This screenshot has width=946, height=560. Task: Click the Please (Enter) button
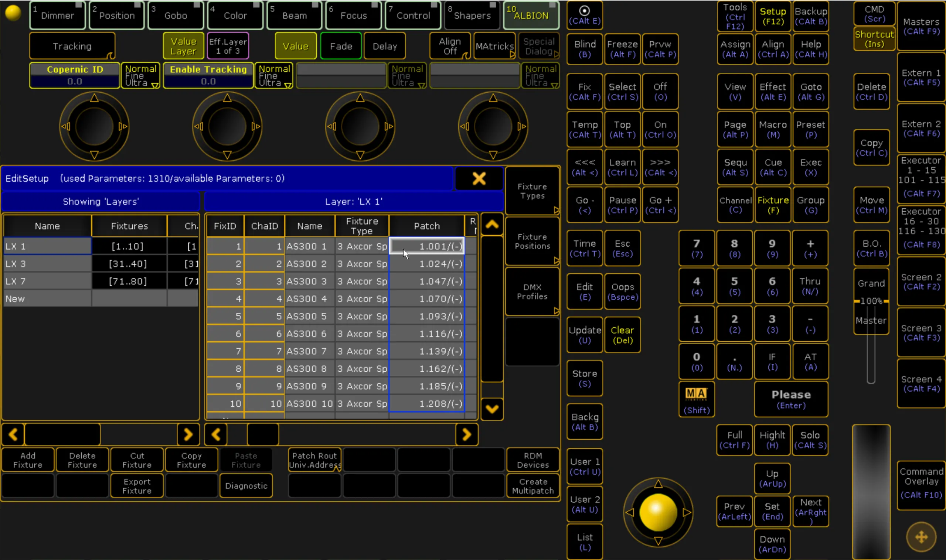pos(791,399)
